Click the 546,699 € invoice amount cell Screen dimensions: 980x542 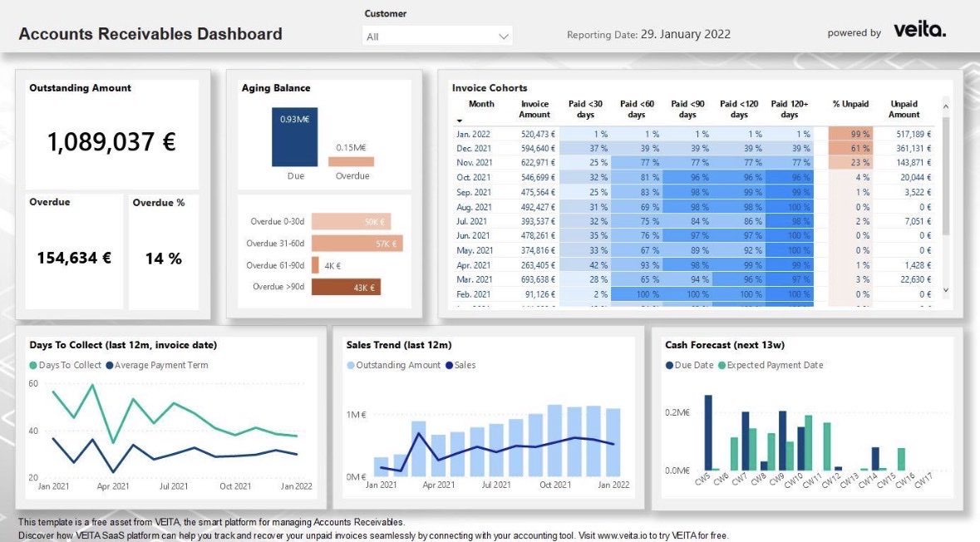point(538,178)
